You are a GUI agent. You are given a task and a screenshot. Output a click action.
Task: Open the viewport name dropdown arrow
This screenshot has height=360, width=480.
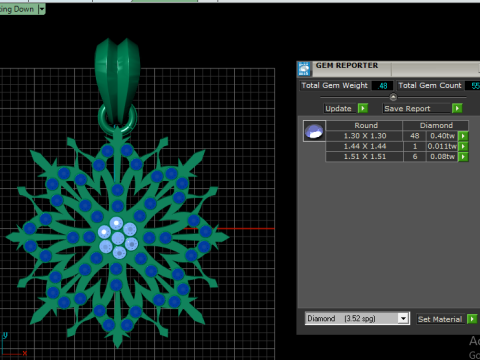click(x=42, y=9)
